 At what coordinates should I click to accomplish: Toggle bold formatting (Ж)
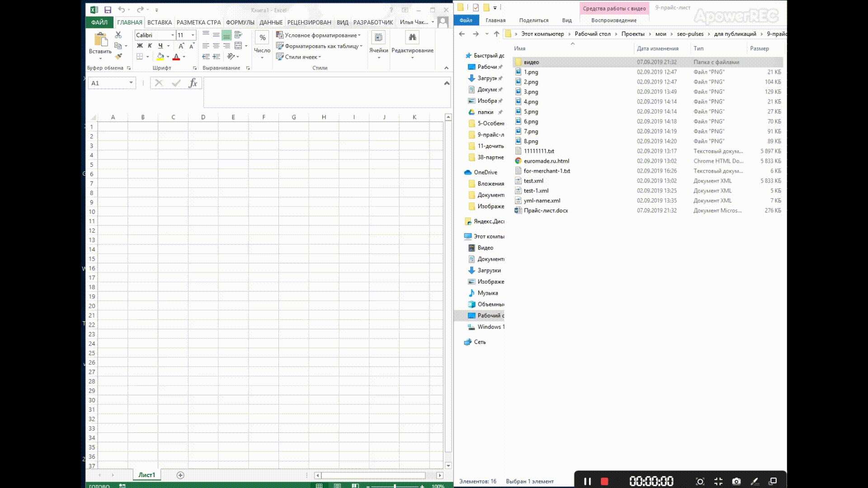[140, 46]
